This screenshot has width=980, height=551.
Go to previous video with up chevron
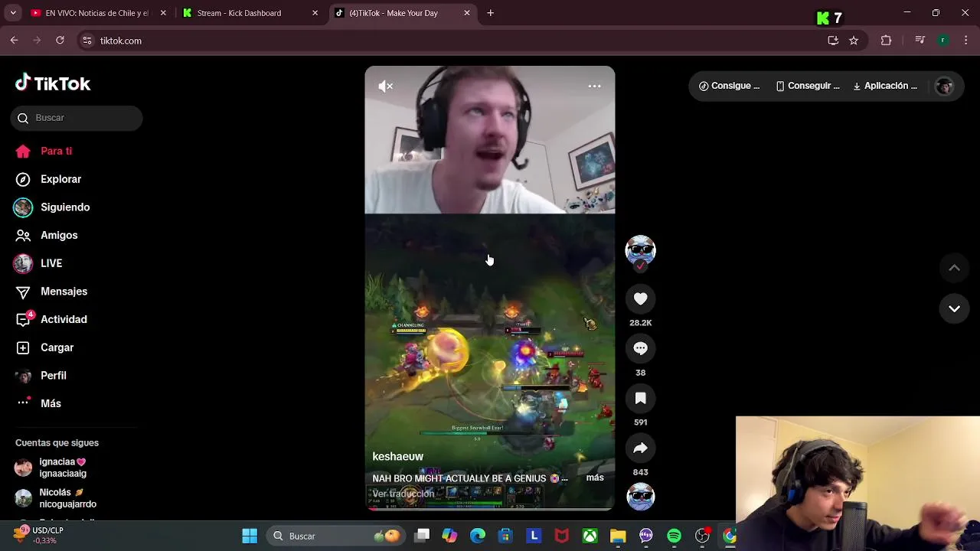954,268
